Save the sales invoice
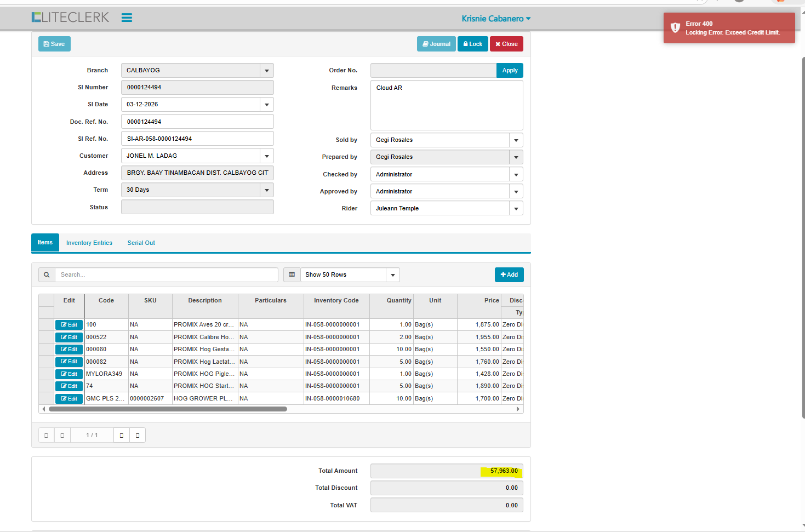Screen dimensions: 805x532 54,44
